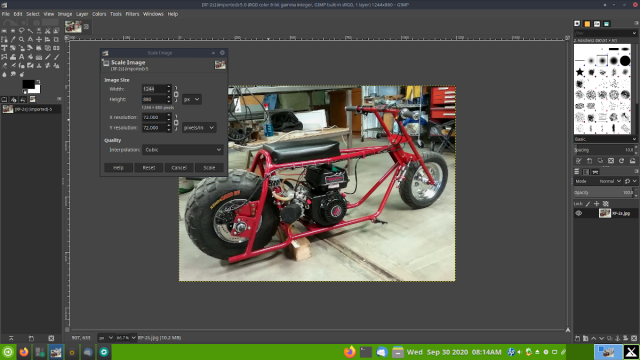
Task: Click the Scale button to apply
Action: coord(209,168)
